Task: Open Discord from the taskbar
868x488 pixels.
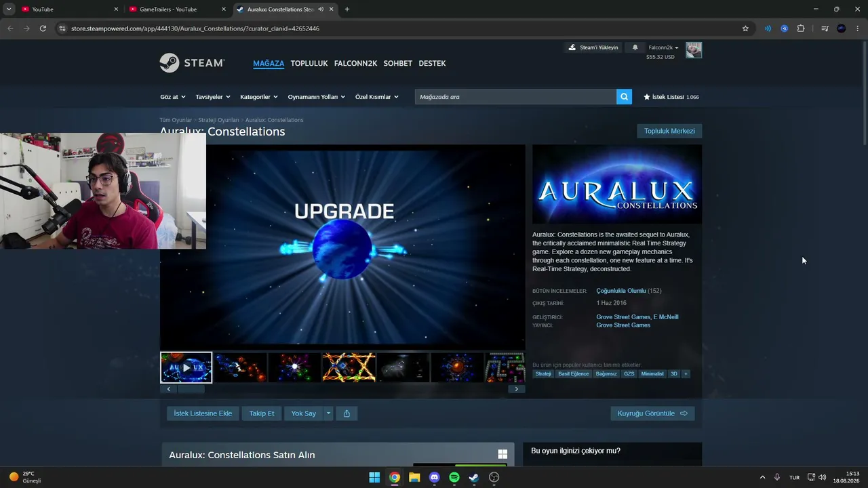Action: pyautogui.click(x=435, y=477)
